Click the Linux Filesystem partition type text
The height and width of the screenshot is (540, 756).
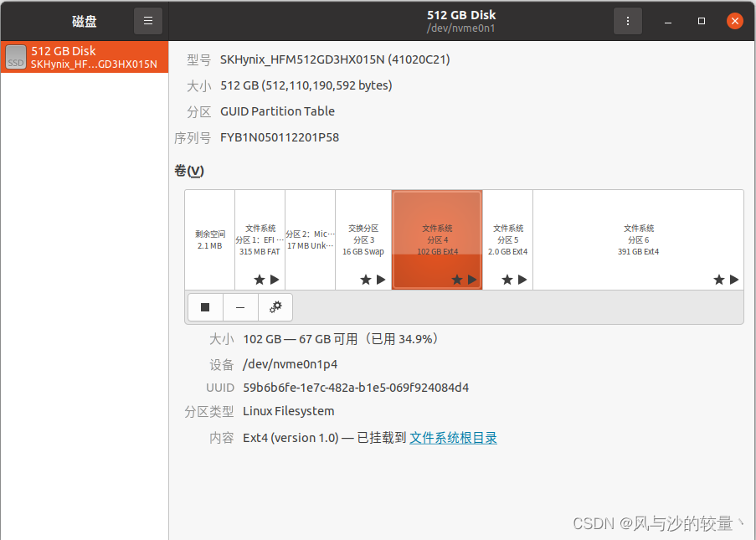point(288,411)
